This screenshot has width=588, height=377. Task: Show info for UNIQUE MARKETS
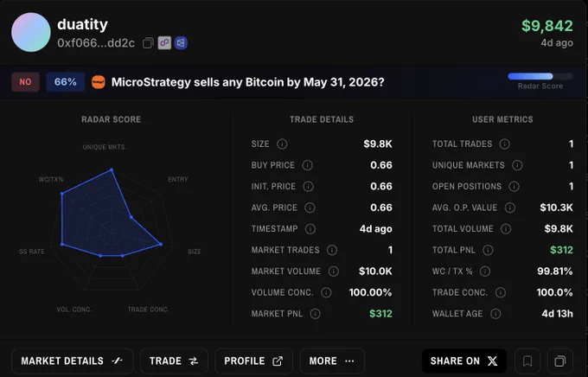[x=517, y=165]
